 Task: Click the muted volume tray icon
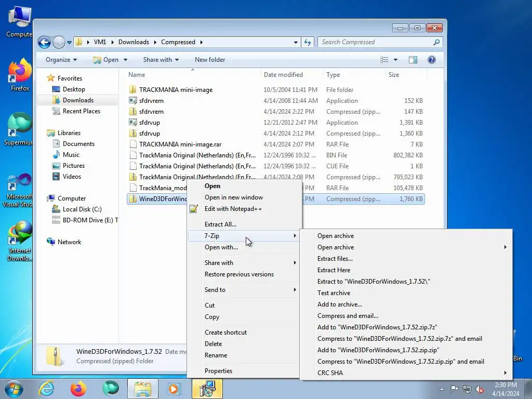coord(480,389)
